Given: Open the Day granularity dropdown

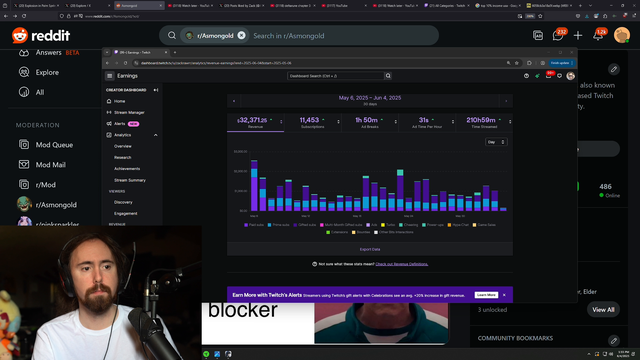Looking at the screenshot, I should (496, 142).
